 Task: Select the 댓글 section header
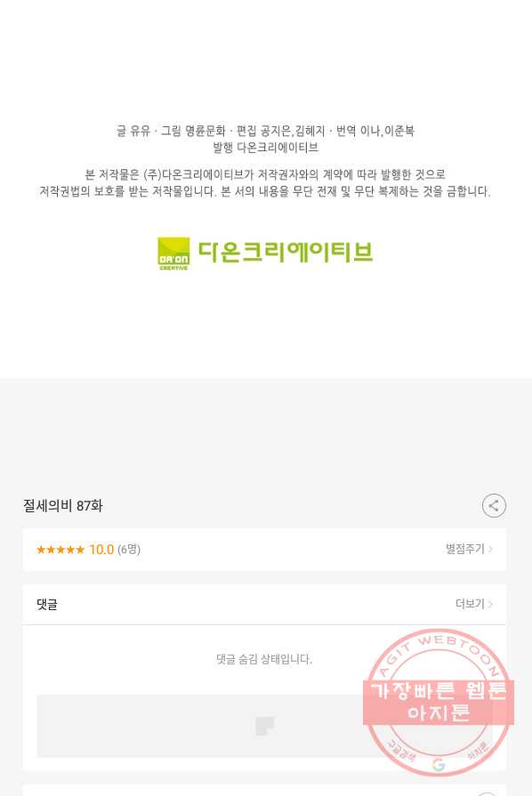tap(46, 604)
